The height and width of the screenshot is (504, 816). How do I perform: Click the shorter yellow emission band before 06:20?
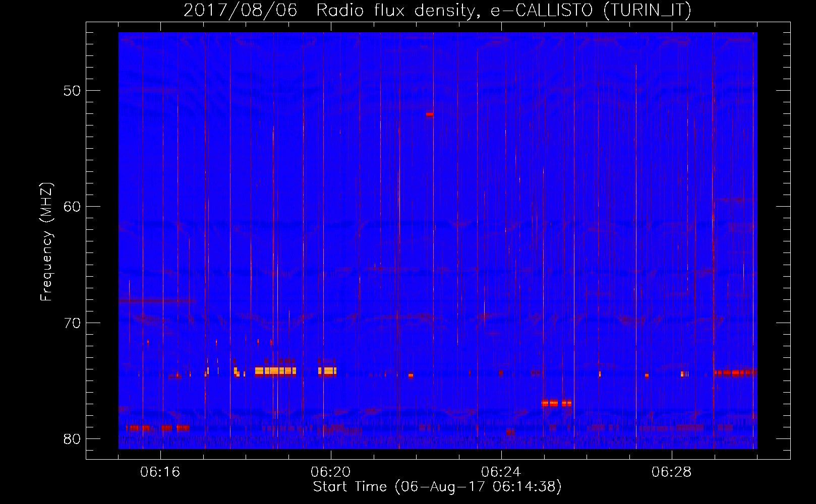(327, 371)
